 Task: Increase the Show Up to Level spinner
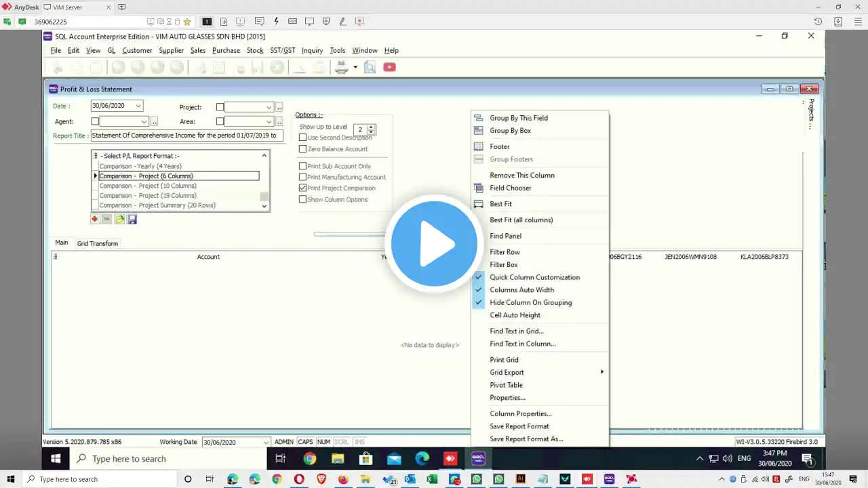coord(371,127)
